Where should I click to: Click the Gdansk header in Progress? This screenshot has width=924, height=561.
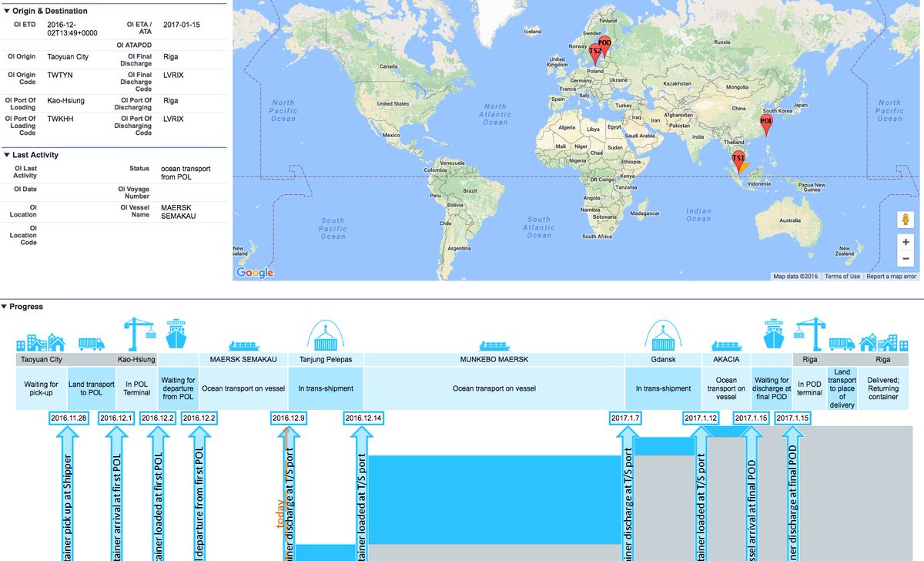click(663, 360)
